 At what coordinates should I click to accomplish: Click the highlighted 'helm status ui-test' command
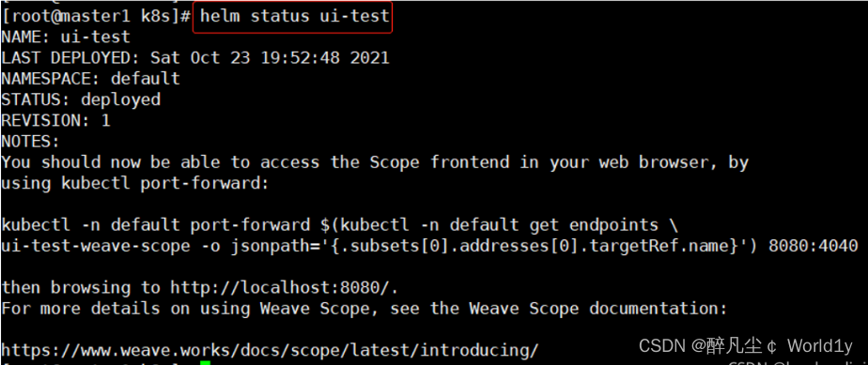293,17
